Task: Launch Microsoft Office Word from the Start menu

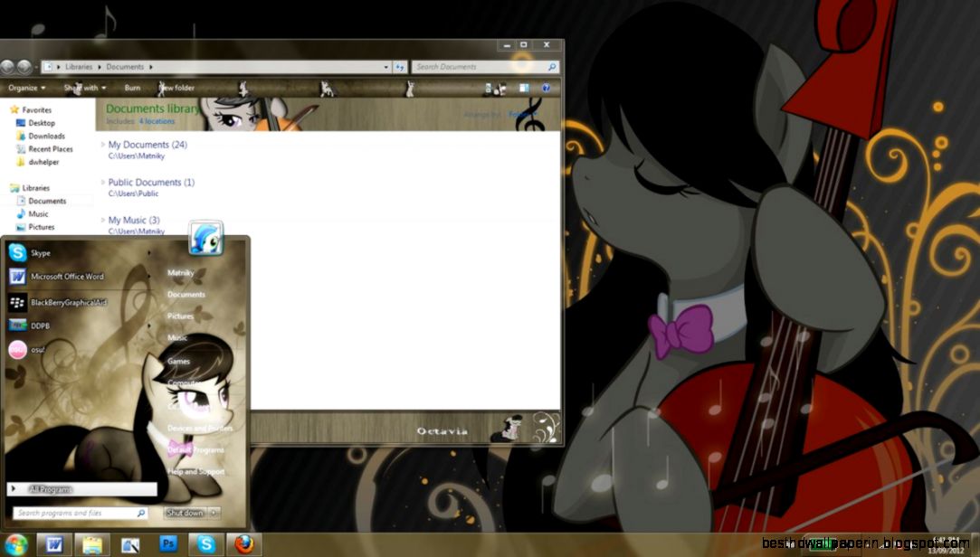Action: [x=68, y=276]
